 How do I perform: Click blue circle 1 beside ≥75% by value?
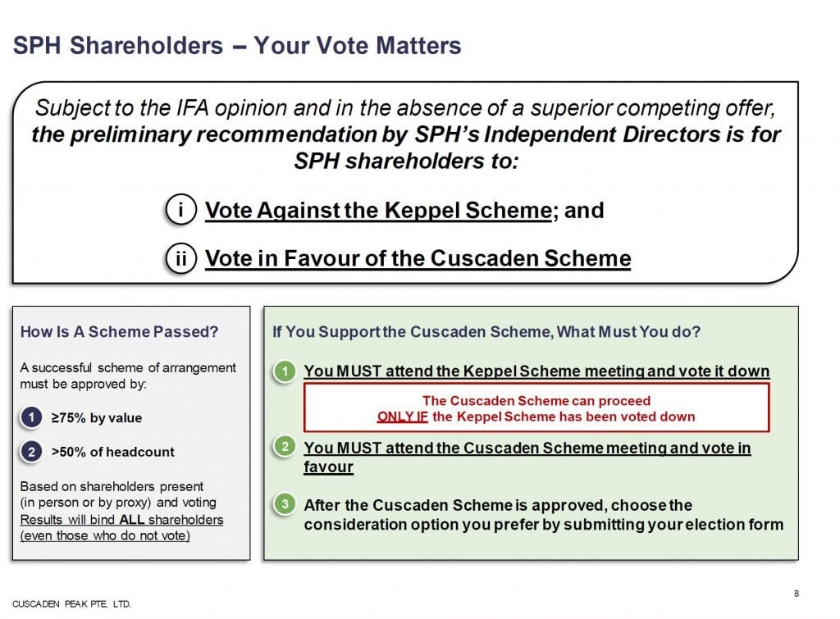[x=32, y=417]
